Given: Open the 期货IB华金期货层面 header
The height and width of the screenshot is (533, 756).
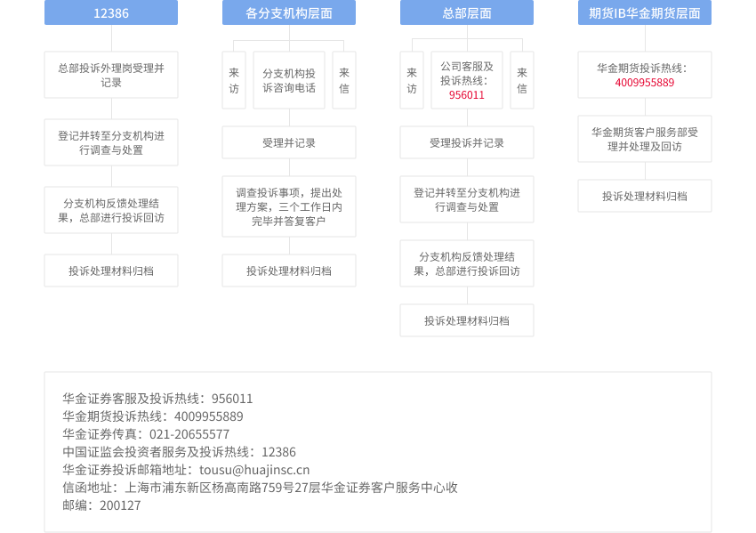Looking at the screenshot, I should coord(645,12).
